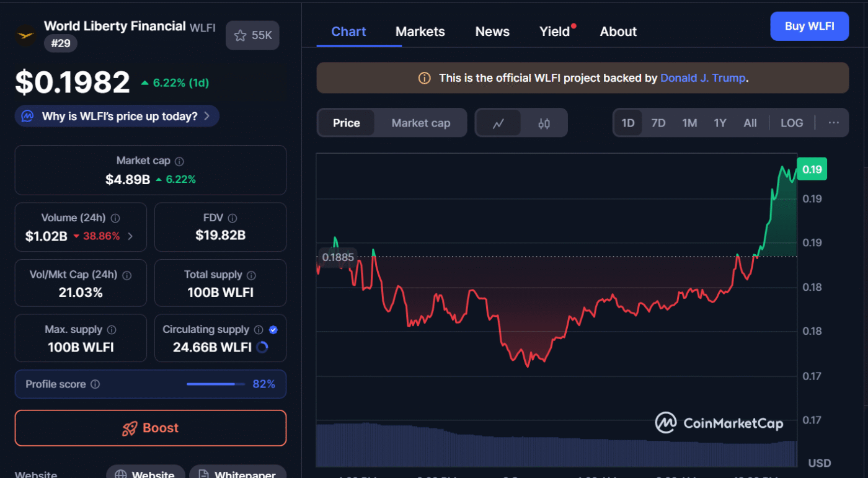The width and height of the screenshot is (868, 478).
Task: Click the #29 rank badge
Action: click(61, 42)
